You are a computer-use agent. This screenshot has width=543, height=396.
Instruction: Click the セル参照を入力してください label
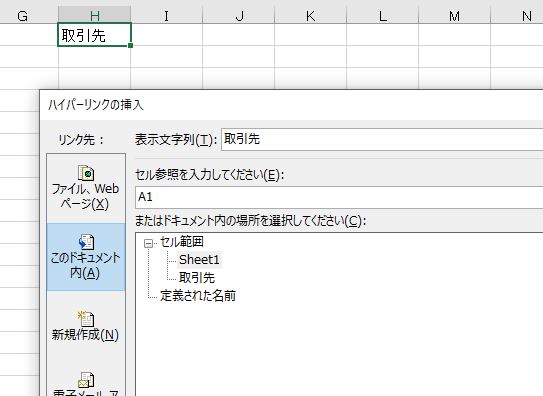(210, 175)
